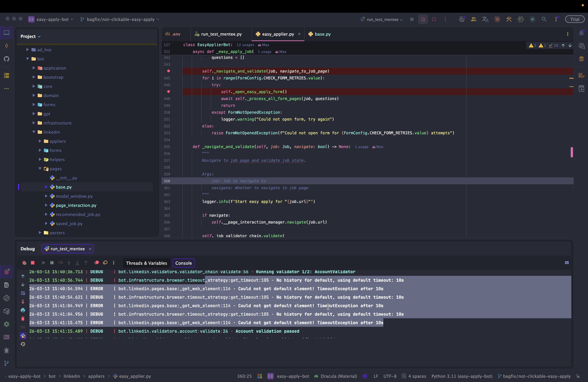The image size is (588, 382).
Task: Click the Trial button
Action: [574, 19]
